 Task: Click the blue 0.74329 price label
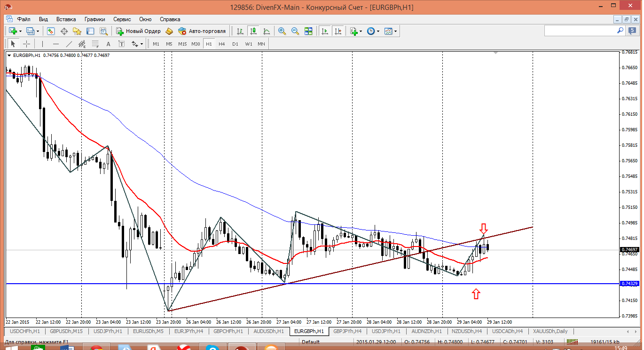629,284
